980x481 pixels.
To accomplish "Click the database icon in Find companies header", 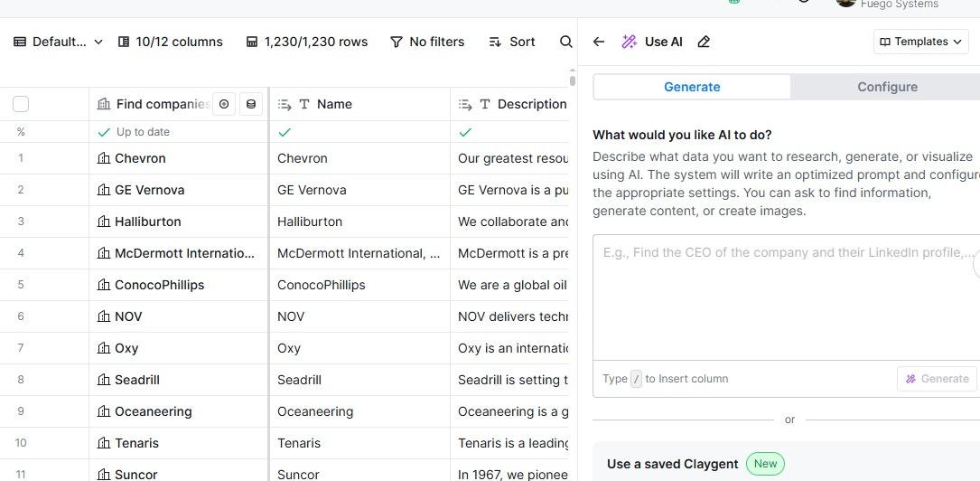I will click(250, 105).
